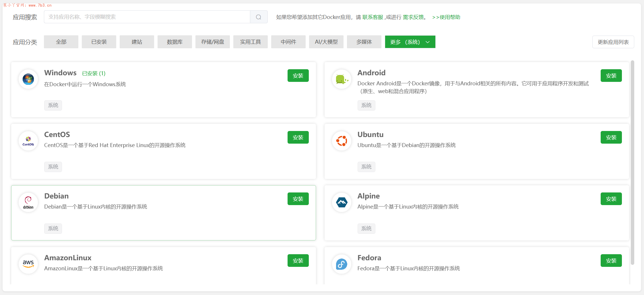Open the CentOS logo icon

[28, 141]
